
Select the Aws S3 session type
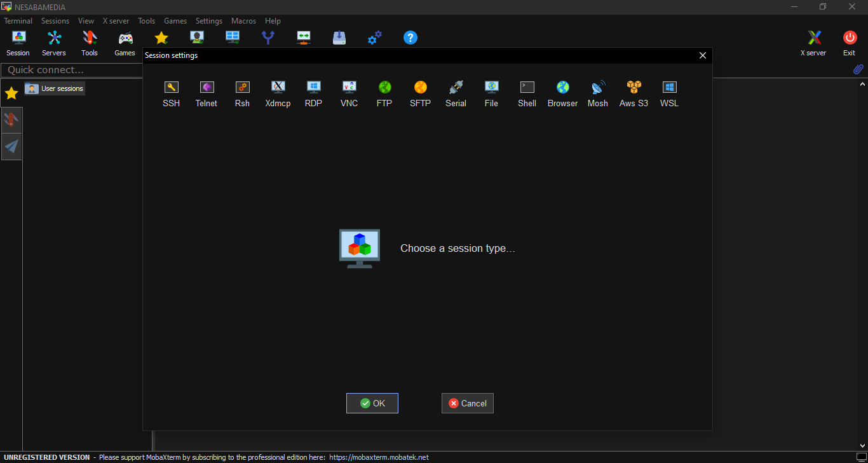634,93
